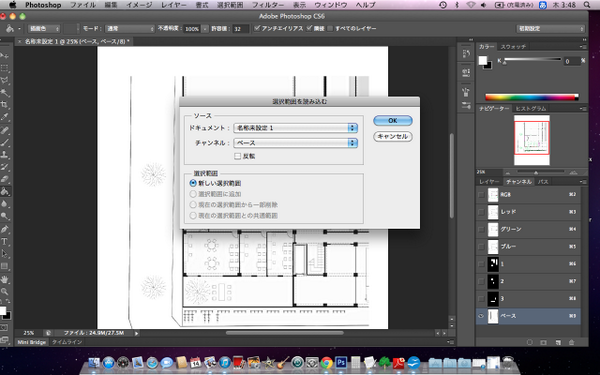This screenshot has height=375, width=600.
Task: Select the Lasso tool
Action: tap(5, 80)
